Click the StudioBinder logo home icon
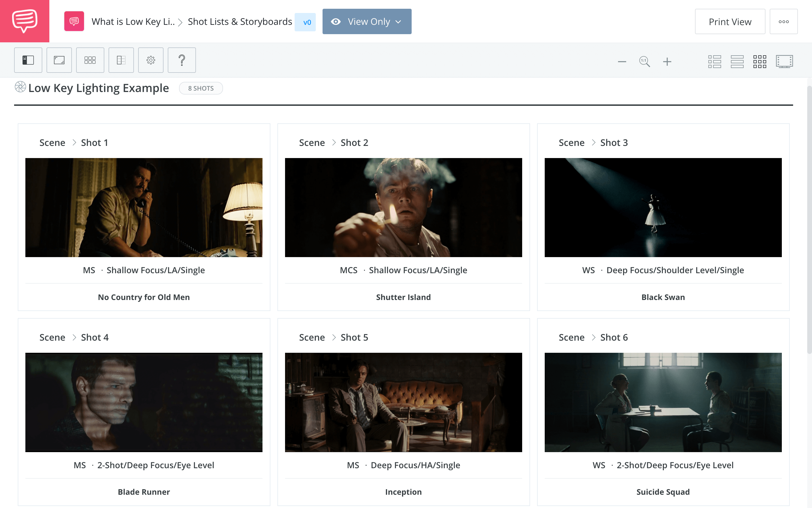 [x=25, y=21]
